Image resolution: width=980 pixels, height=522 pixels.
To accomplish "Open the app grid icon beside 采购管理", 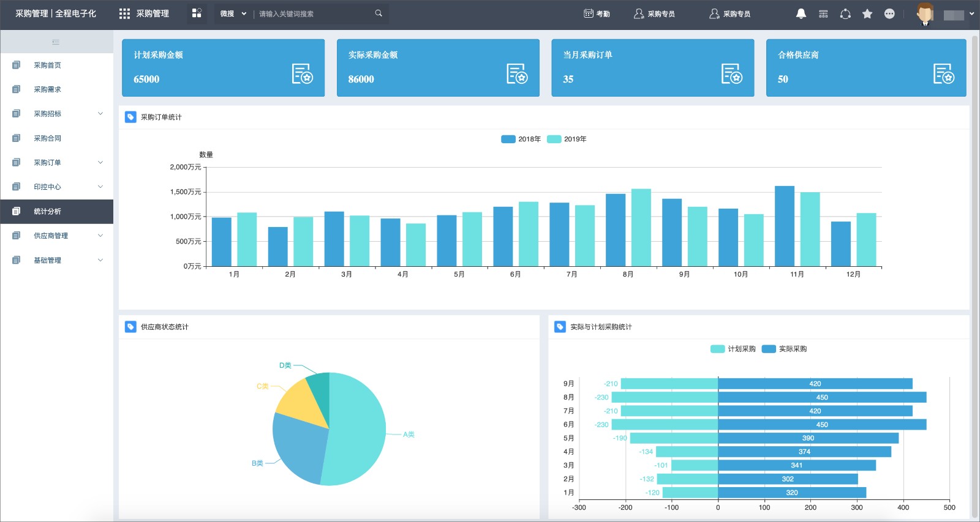I will coord(124,13).
